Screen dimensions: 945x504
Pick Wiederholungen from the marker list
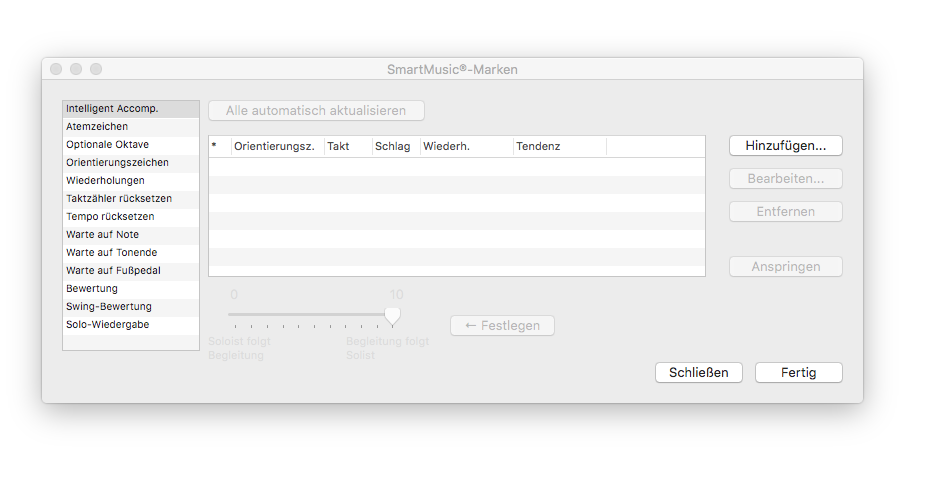tap(131, 181)
